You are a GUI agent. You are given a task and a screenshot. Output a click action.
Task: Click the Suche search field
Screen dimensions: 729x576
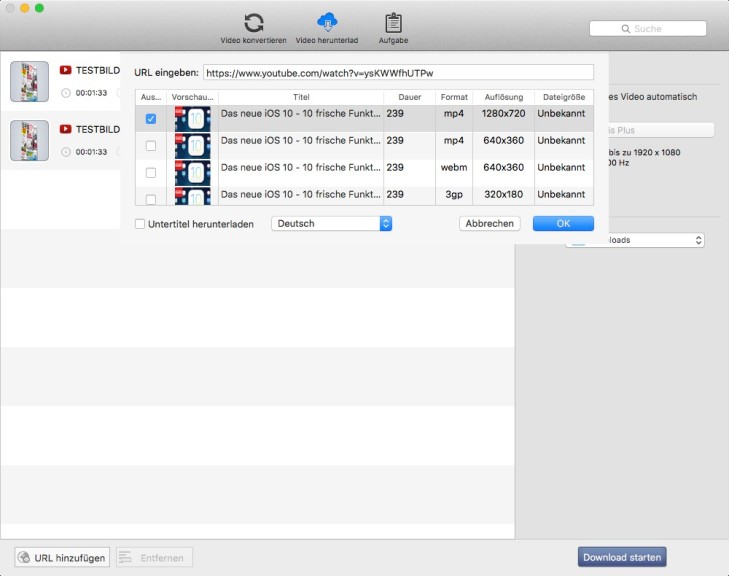[x=648, y=29]
